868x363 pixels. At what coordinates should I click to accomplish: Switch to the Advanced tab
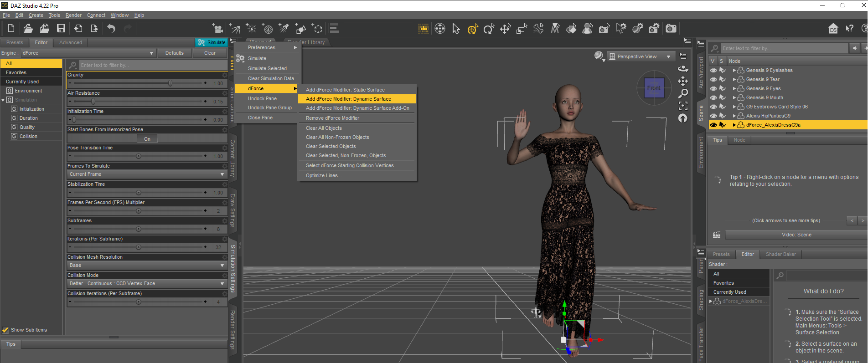[x=71, y=42]
